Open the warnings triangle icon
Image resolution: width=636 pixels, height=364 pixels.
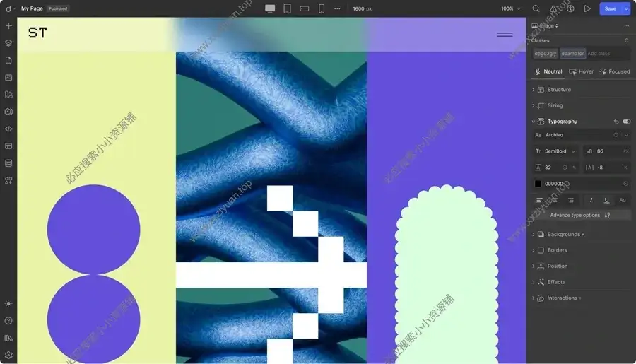pyautogui.click(x=553, y=8)
